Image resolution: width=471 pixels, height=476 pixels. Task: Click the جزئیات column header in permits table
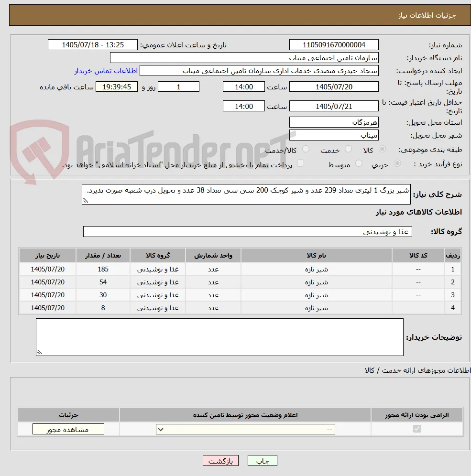click(x=69, y=415)
